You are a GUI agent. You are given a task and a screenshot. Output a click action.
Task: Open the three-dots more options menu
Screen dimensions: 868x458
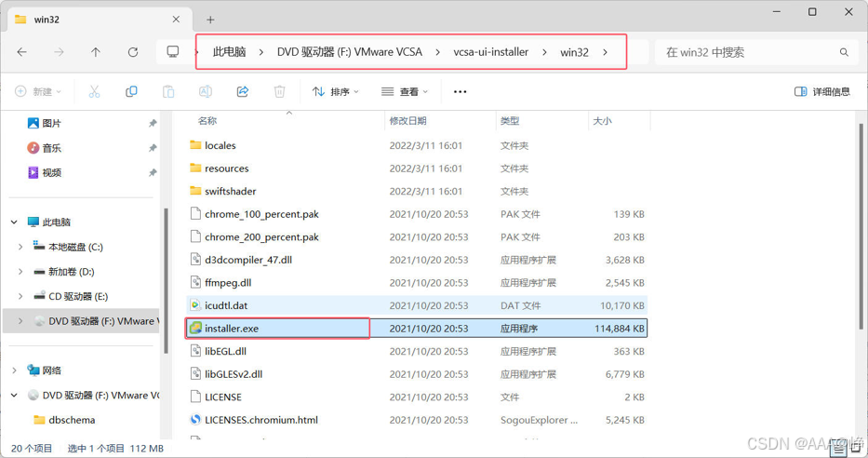[x=460, y=91]
